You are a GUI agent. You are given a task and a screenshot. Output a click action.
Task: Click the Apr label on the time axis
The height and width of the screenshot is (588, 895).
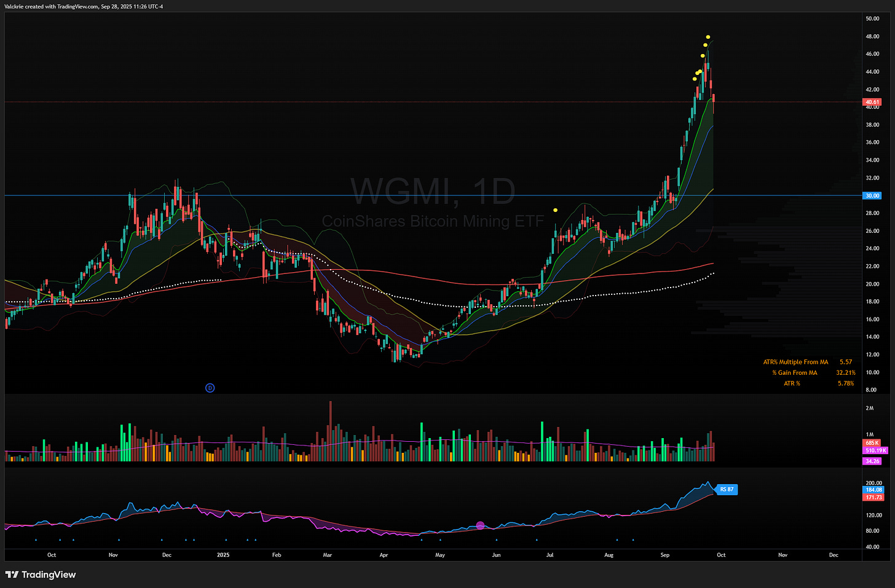click(384, 555)
